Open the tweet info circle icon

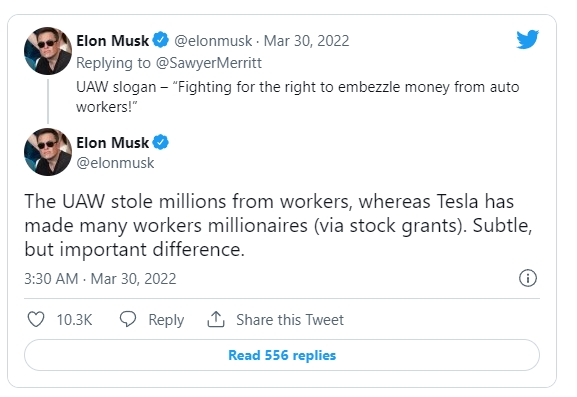(528, 278)
